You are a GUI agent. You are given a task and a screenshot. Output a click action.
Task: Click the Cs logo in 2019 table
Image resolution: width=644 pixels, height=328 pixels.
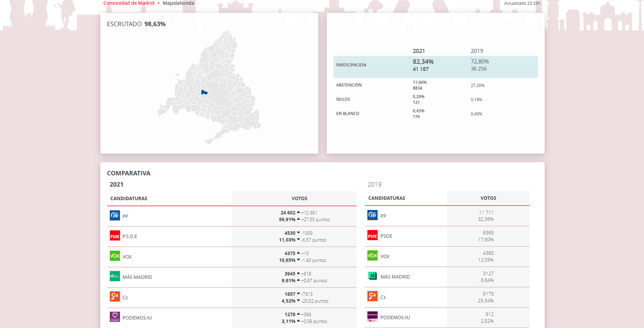click(373, 296)
